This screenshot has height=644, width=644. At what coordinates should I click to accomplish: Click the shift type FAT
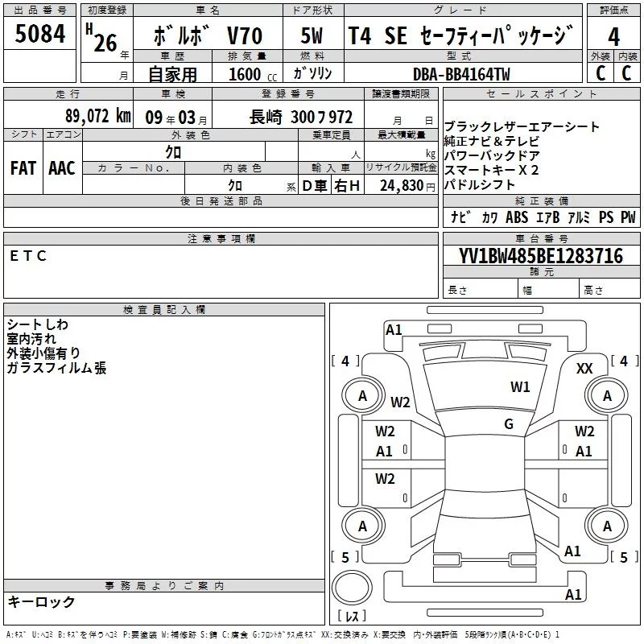pyautogui.click(x=23, y=168)
